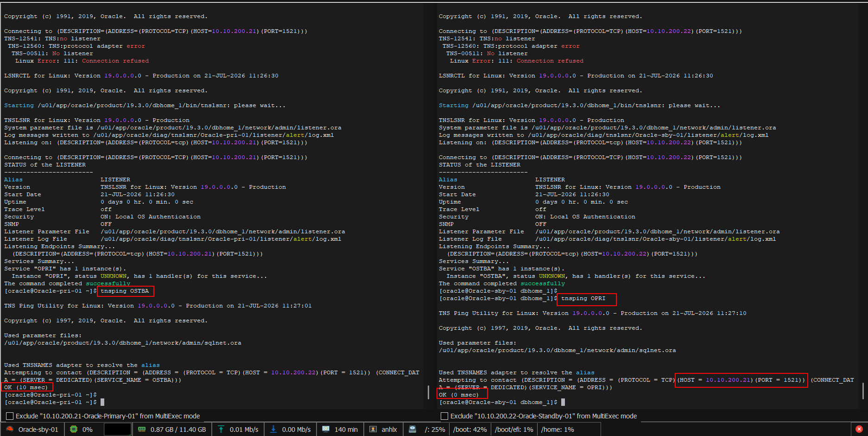Click SERVICE_NAME = OPRI text

[x=570, y=387]
